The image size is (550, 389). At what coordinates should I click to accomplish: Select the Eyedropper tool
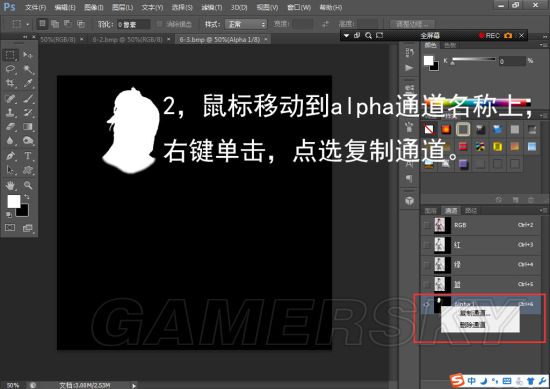pos(28,83)
